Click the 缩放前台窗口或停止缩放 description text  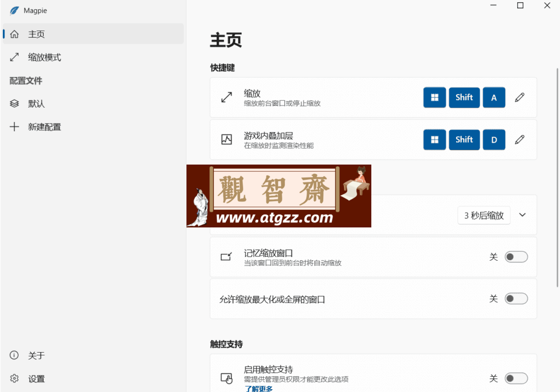[x=282, y=103]
